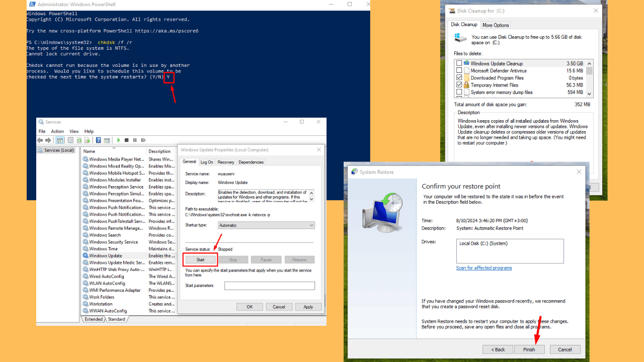Check the Windows Update Cleanup checkbox
Screen dimensions: 644x362
coord(459,63)
